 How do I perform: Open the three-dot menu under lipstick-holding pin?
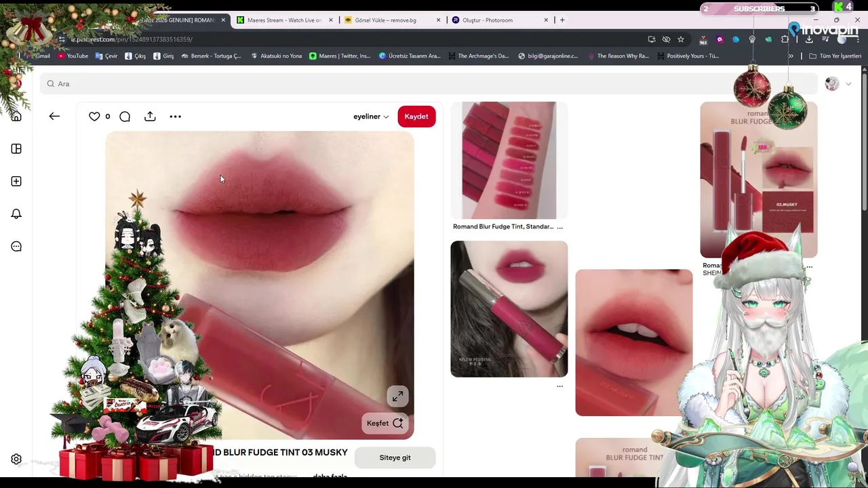[559, 386]
